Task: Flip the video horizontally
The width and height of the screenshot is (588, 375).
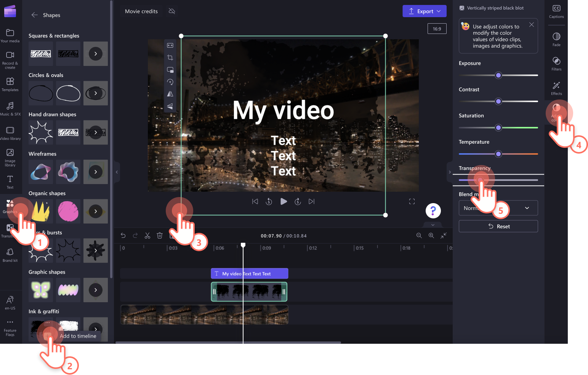Action: tap(170, 94)
